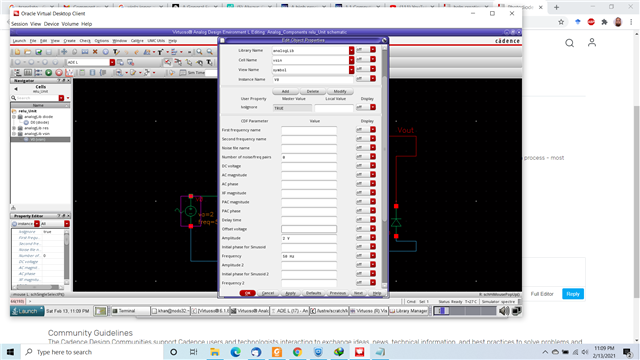Screen dimensions: 640x360
Task: Open the Zoom In magnifier tool
Action: (199, 52)
